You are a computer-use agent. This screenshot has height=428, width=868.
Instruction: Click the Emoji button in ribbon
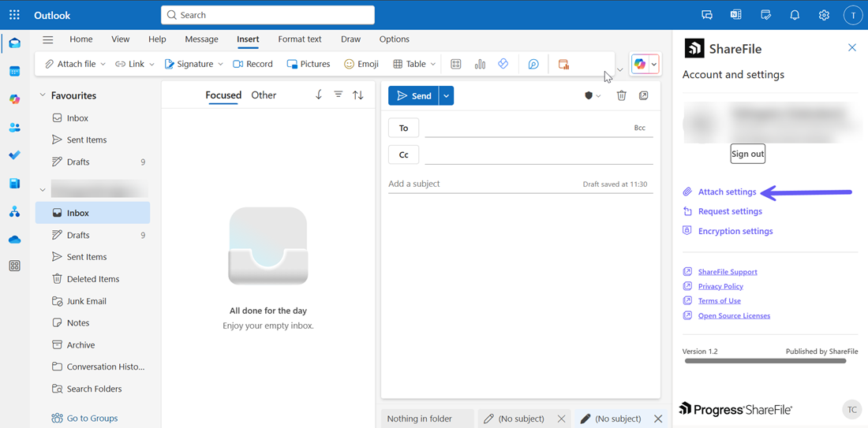pos(361,64)
